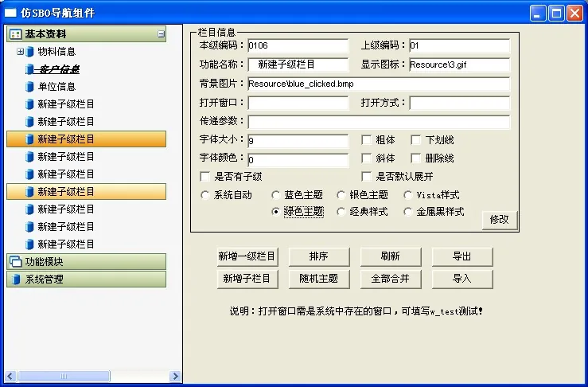Click the 功能模块 stacked-windows icon
The width and height of the screenshot is (588, 387).
[x=15, y=262]
